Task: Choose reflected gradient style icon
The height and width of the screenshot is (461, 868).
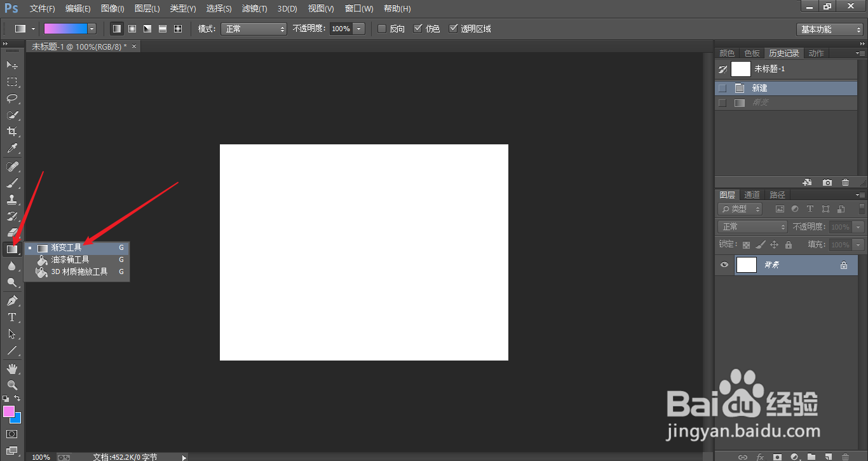Action: pyautogui.click(x=163, y=29)
